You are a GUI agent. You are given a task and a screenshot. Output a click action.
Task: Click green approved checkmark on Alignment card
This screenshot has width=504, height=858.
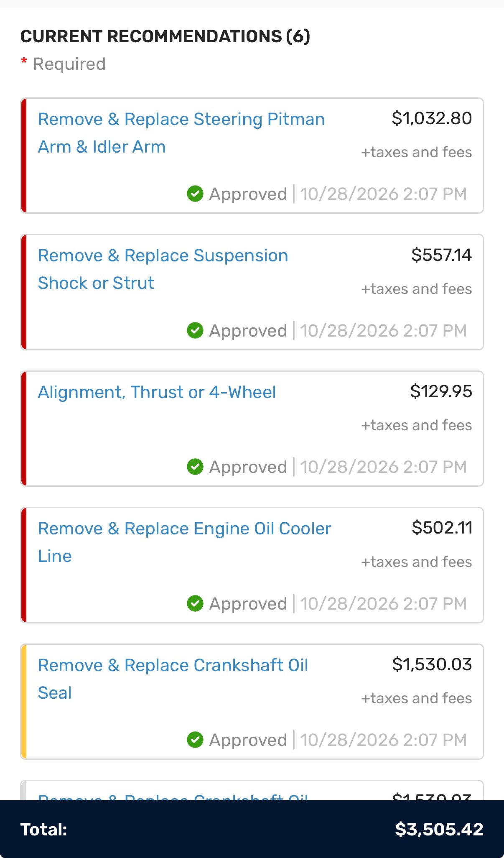click(195, 467)
